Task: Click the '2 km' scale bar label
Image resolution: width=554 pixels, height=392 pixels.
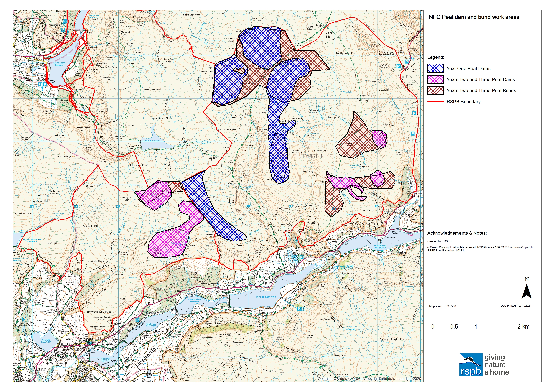Action: coord(523,327)
